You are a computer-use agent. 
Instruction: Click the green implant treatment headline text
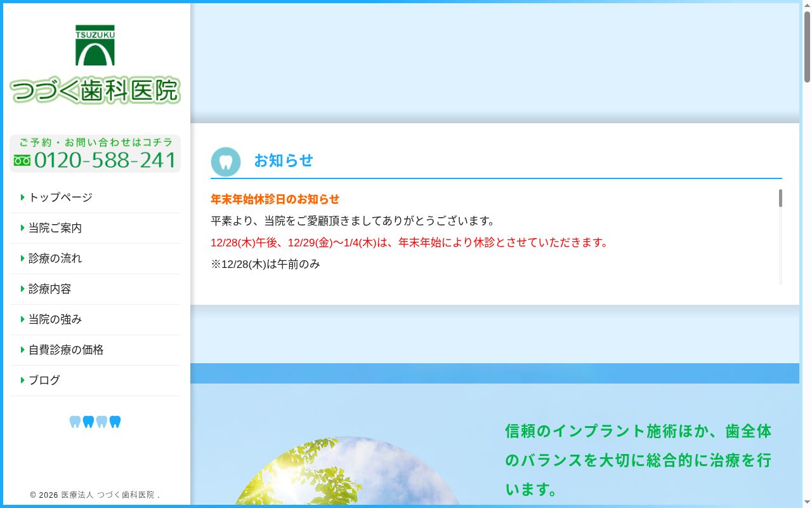(638, 460)
